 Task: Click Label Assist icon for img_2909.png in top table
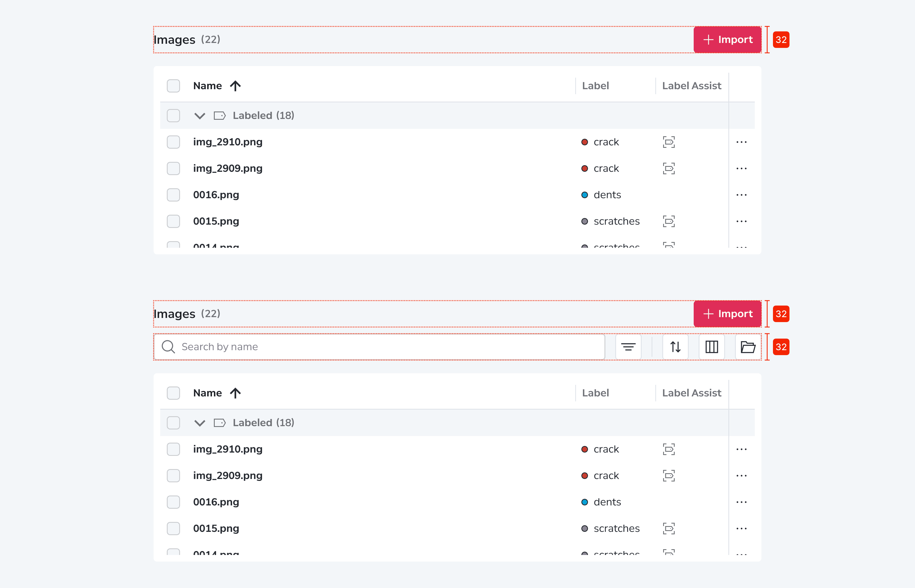669,168
